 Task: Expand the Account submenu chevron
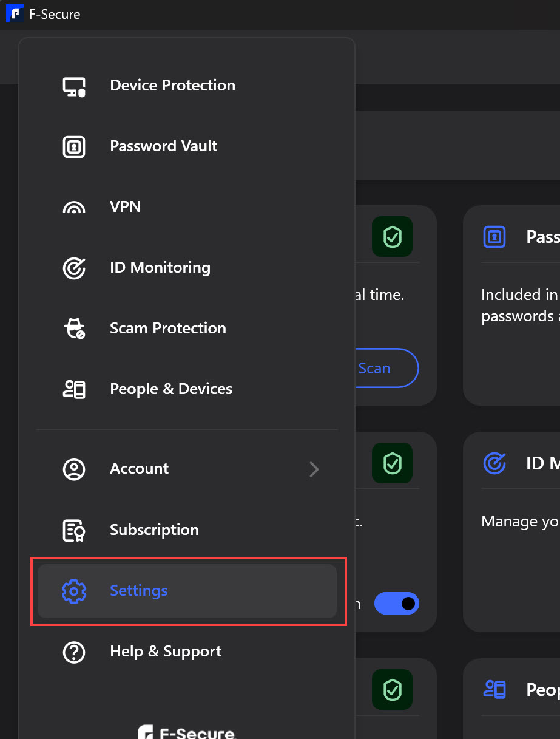[x=314, y=469]
